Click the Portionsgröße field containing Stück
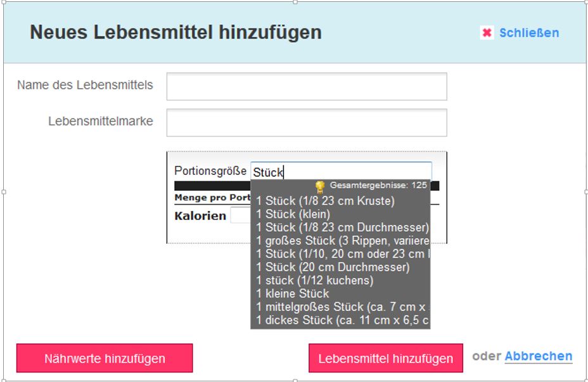Screen dimensions: 588x382 342,172
